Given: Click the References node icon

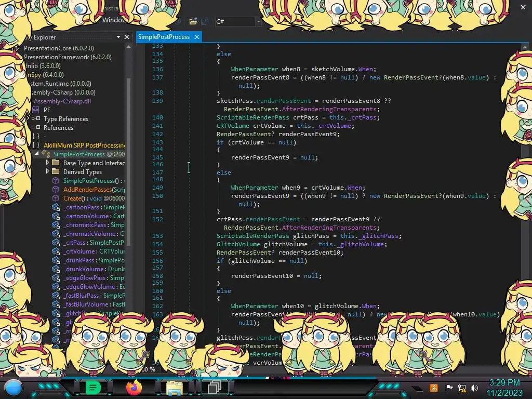Looking at the screenshot, I should pyautogui.click(x=36, y=127).
